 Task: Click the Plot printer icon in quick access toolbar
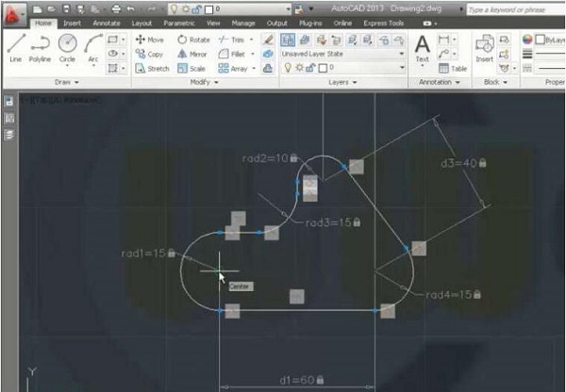coord(116,9)
